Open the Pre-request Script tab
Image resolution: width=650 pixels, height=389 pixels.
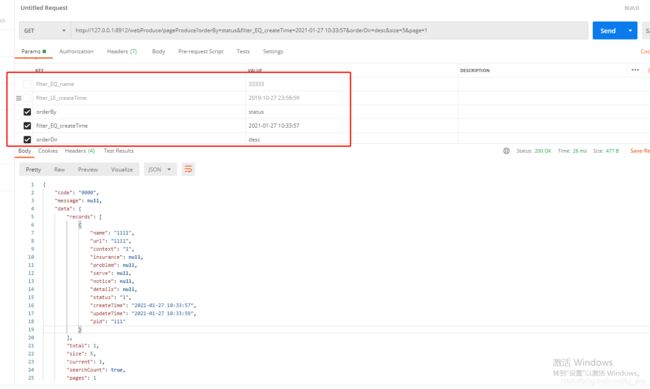(x=201, y=51)
